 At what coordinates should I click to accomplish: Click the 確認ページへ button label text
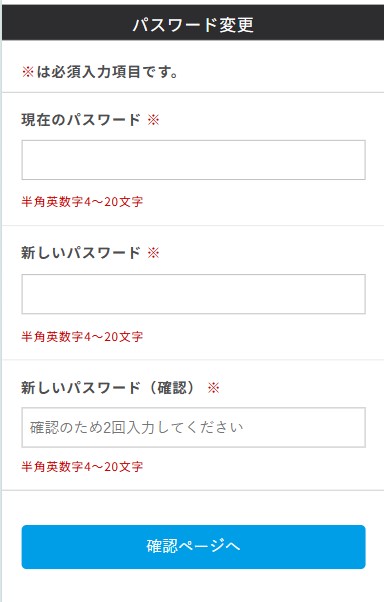(193, 546)
